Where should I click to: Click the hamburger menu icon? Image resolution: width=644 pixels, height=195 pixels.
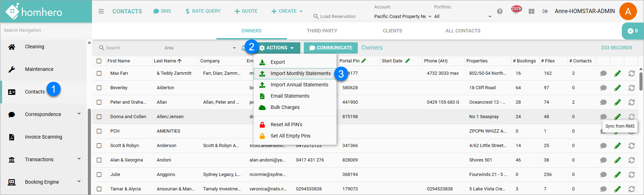(x=101, y=11)
